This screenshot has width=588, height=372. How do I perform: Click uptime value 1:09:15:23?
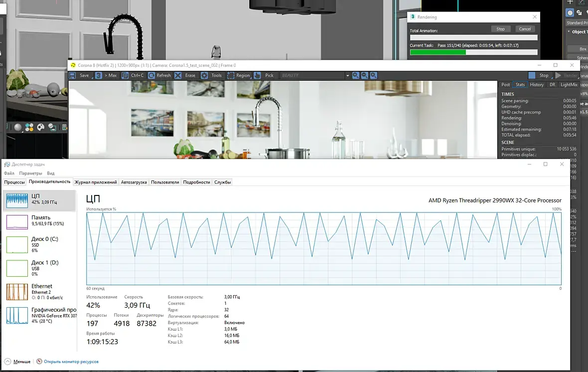[x=102, y=342]
